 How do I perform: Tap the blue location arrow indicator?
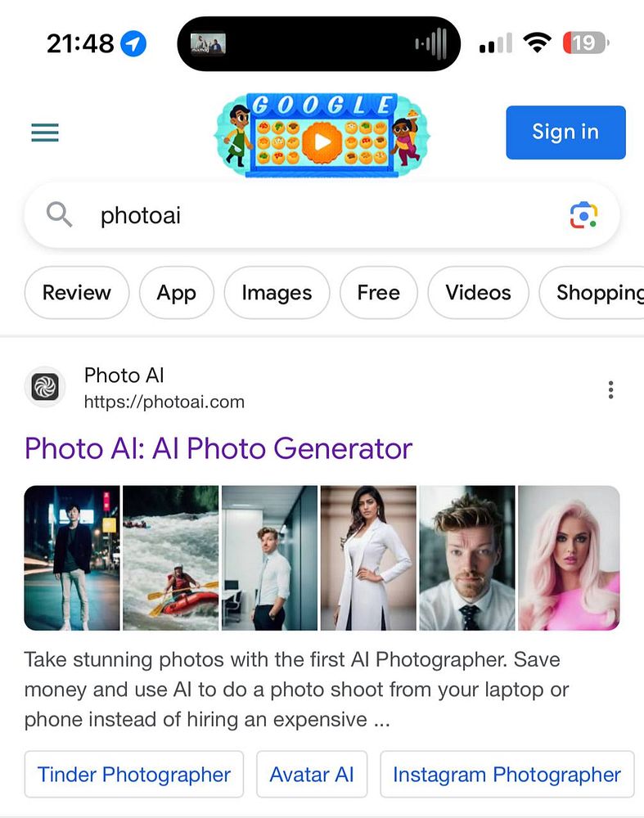133,44
